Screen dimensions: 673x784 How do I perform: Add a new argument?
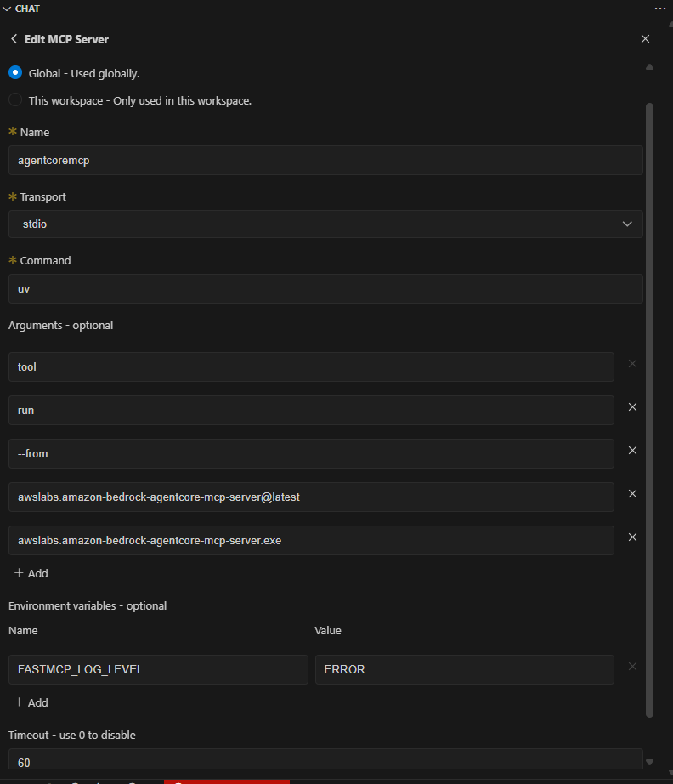tap(31, 573)
